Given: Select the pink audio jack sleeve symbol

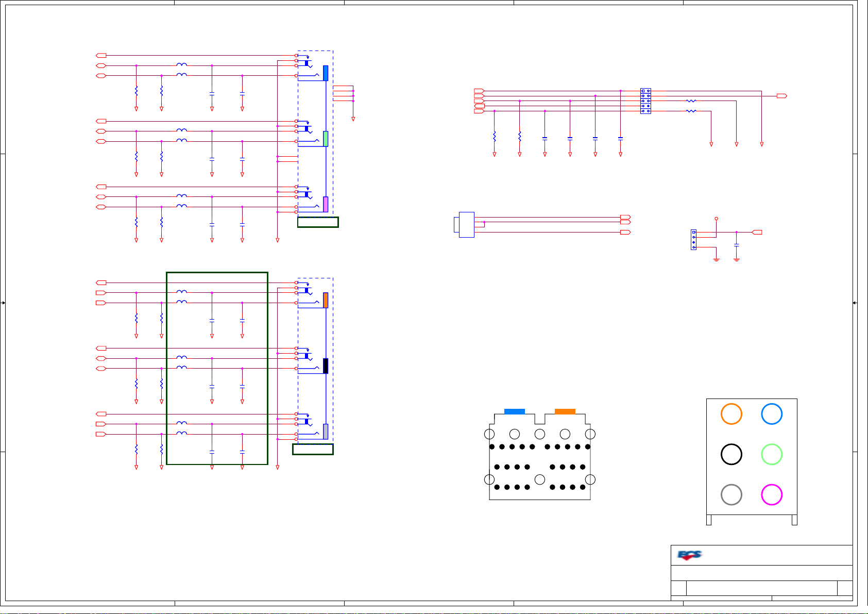Looking at the screenshot, I should pos(326,204).
